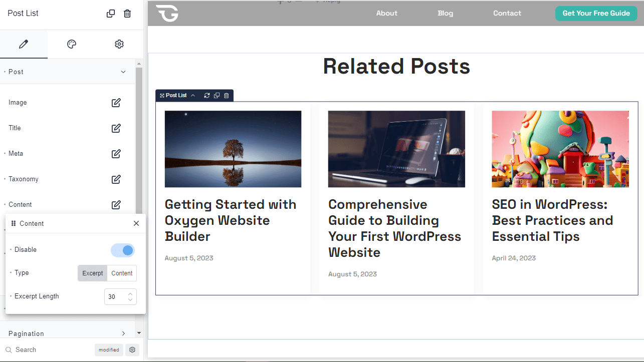This screenshot has height=362, width=644.
Task: Click the trash icon in Post List header
Action: point(127,14)
